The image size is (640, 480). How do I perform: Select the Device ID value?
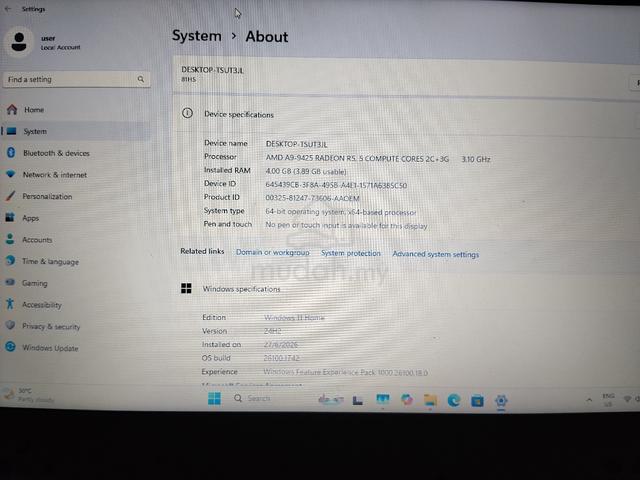click(x=336, y=185)
